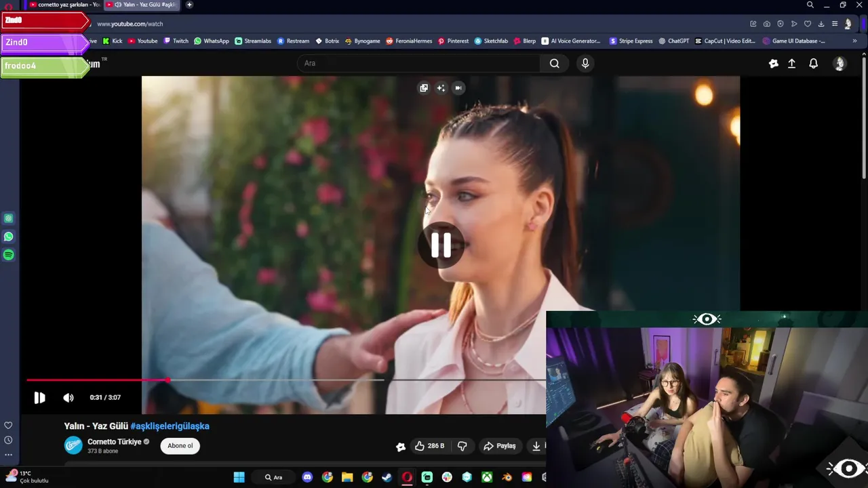Image resolution: width=868 pixels, height=488 pixels.
Task: Click the star-shaped icon left of the like button
Action: click(x=401, y=446)
